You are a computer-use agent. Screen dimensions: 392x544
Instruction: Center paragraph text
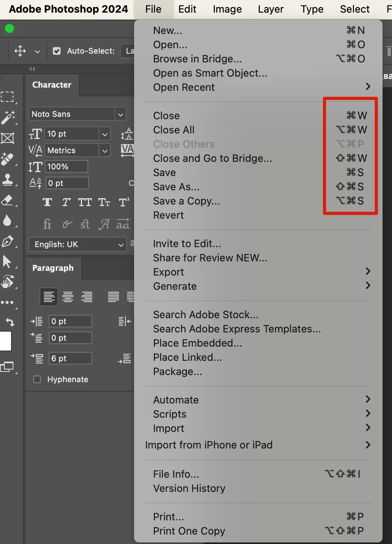click(68, 296)
